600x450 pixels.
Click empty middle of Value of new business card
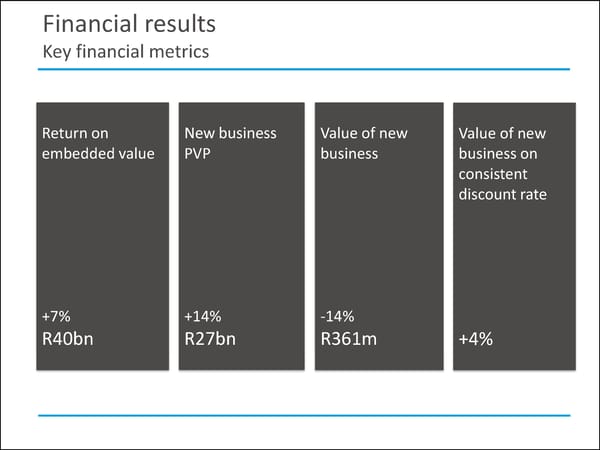pos(378,240)
